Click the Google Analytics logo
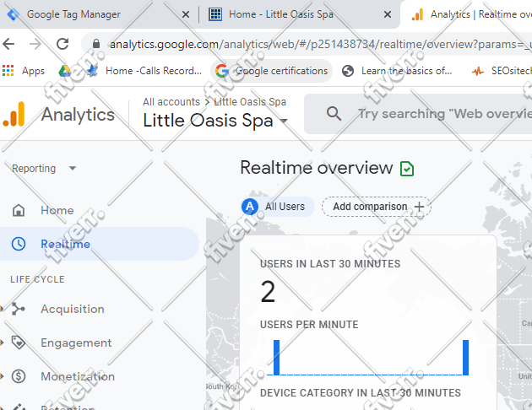Viewport: 532px width, 410px height. 14,114
